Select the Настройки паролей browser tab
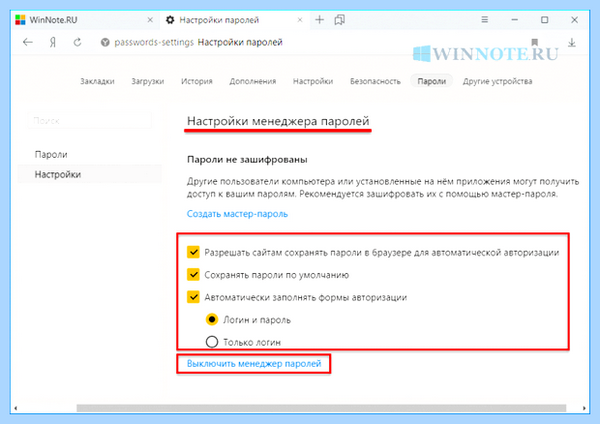Image resolution: width=600 pixels, height=424 pixels. coord(234,20)
